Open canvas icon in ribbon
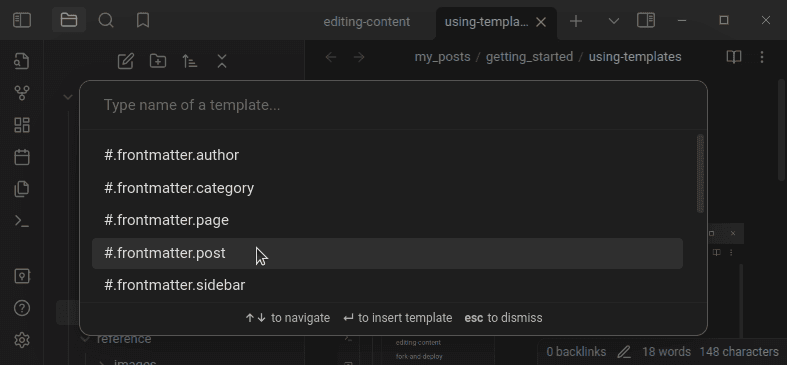 point(22,125)
